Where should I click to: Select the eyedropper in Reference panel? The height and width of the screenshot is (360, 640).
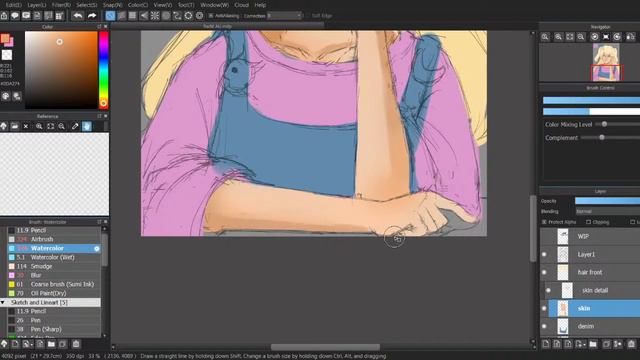coord(75,126)
